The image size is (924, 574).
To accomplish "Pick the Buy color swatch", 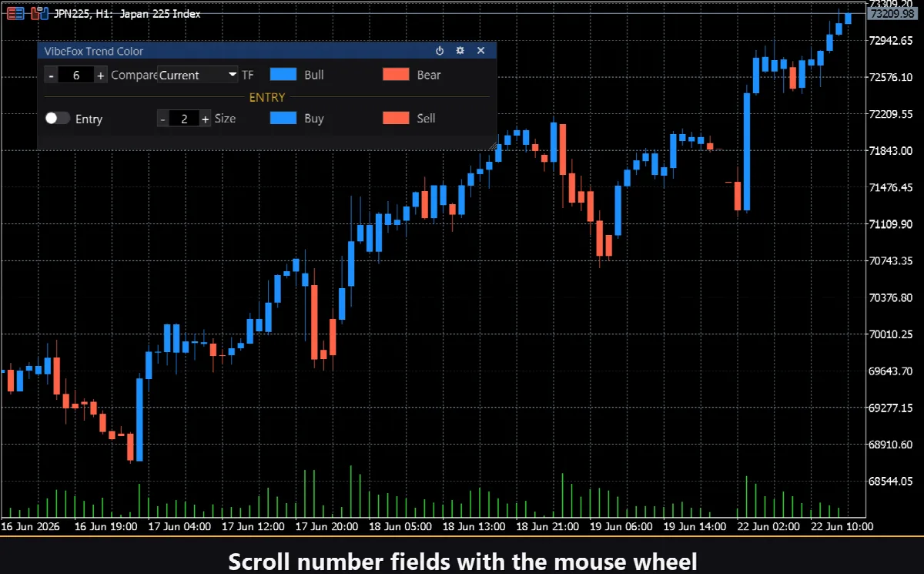I will click(x=283, y=118).
